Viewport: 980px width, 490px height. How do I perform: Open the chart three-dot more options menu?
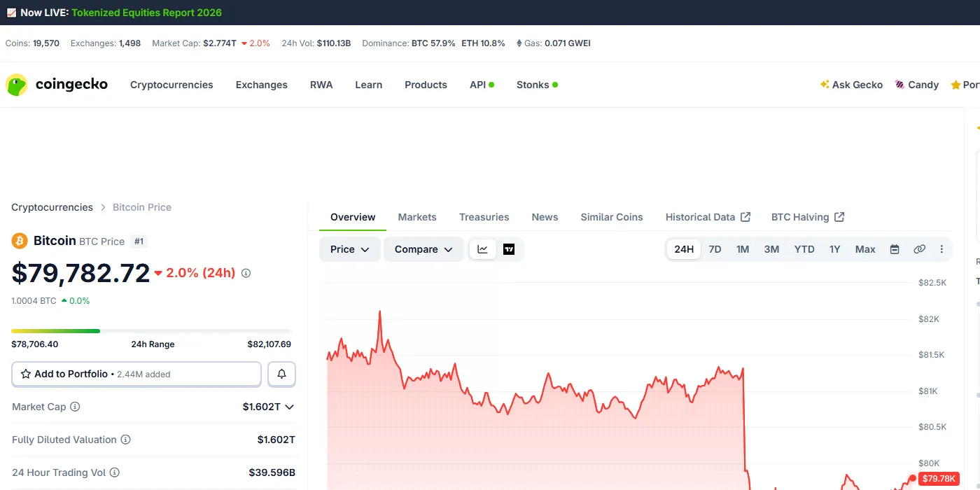click(941, 249)
